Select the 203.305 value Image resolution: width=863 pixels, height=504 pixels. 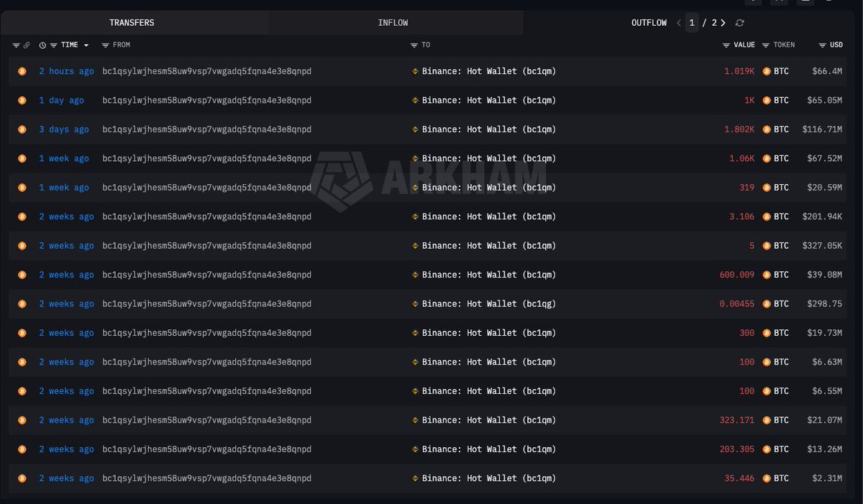click(x=737, y=449)
